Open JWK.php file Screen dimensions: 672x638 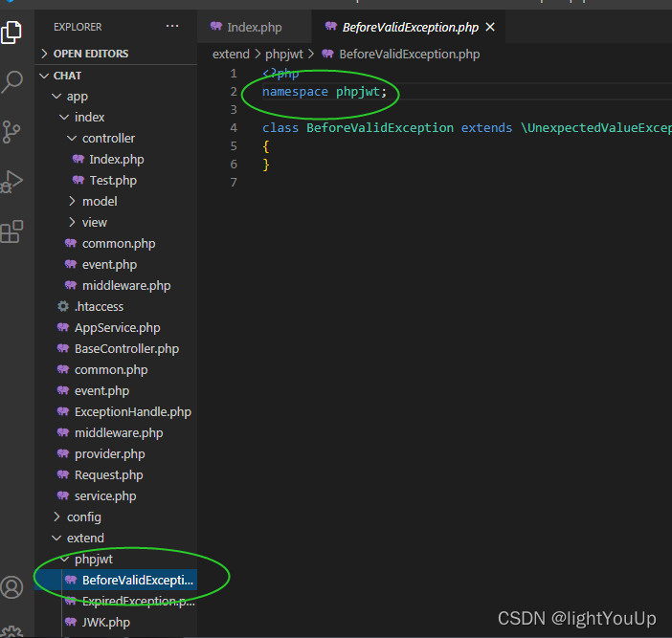coord(116,622)
